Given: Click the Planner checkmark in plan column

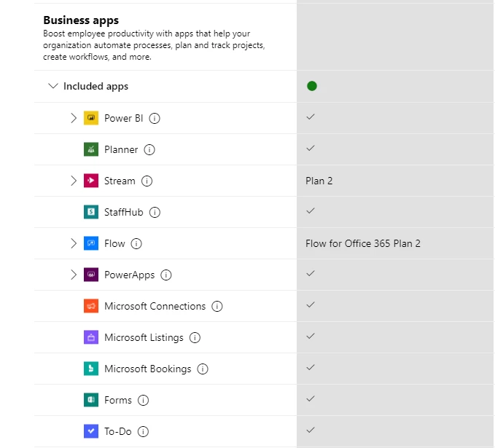Looking at the screenshot, I should (311, 149).
